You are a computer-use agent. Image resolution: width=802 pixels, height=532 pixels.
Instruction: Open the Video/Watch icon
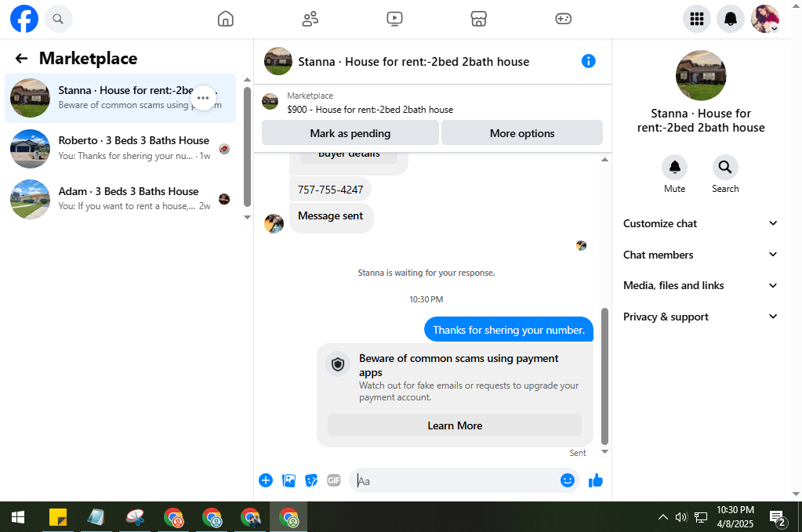pos(394,19)
